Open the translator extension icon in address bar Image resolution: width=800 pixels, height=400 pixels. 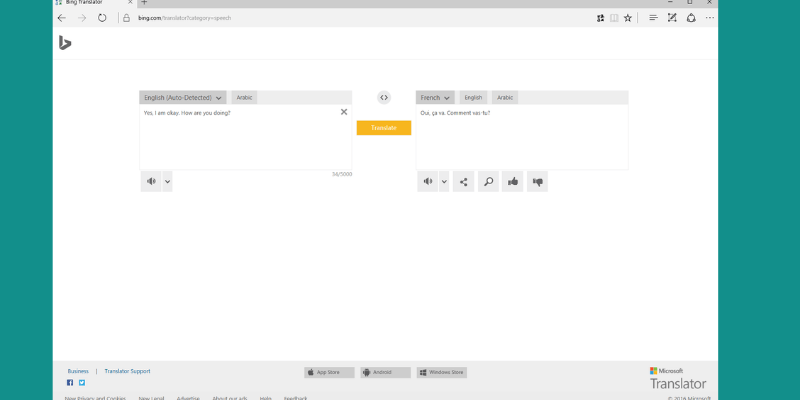pos(601,18)
